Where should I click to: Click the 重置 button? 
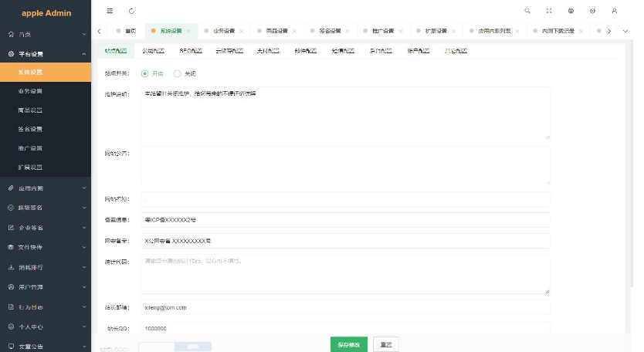(x=385, y=344)
